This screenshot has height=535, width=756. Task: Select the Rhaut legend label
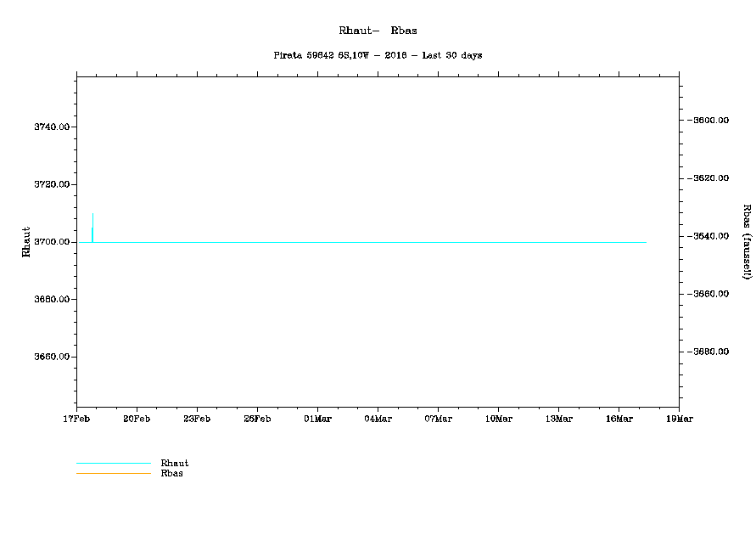tap(175, 463)
